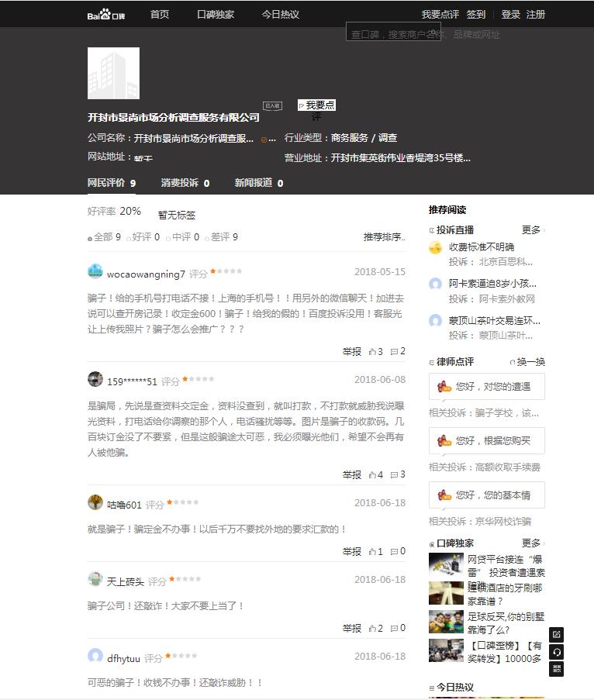The height and width of the screenshot is (700, 594).
Task: Click the thumbs-up on 咕噜601's review
Action: point(375,552)
